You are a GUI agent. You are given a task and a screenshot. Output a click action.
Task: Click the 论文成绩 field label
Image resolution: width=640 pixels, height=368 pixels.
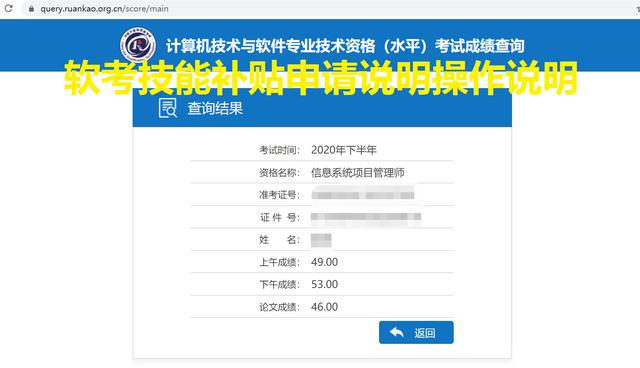[x=280, y=307]
